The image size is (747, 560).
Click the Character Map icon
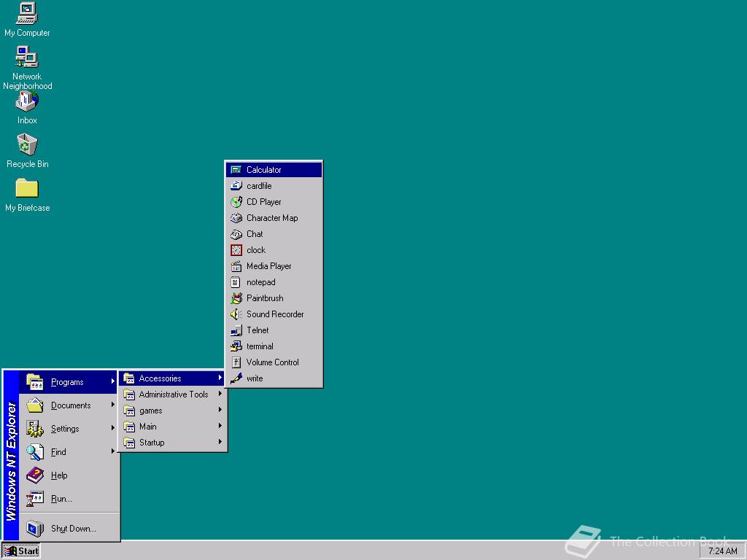pos(236,218)
